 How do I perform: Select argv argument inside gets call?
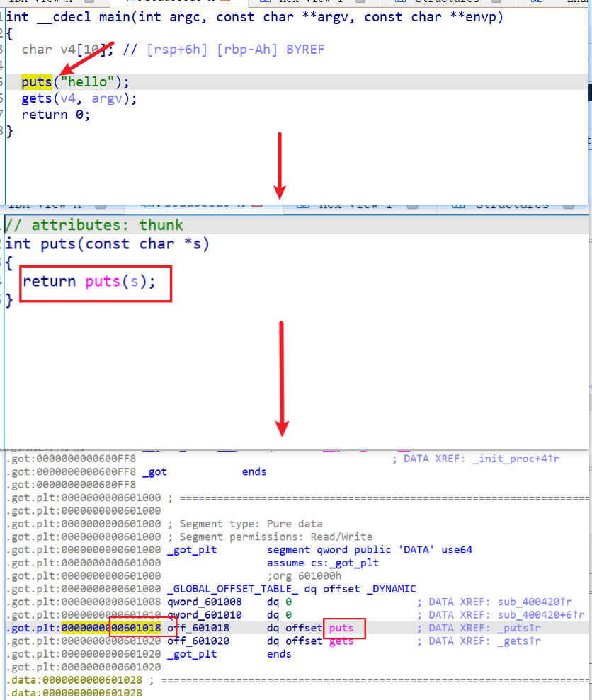(x=107, y=98)
